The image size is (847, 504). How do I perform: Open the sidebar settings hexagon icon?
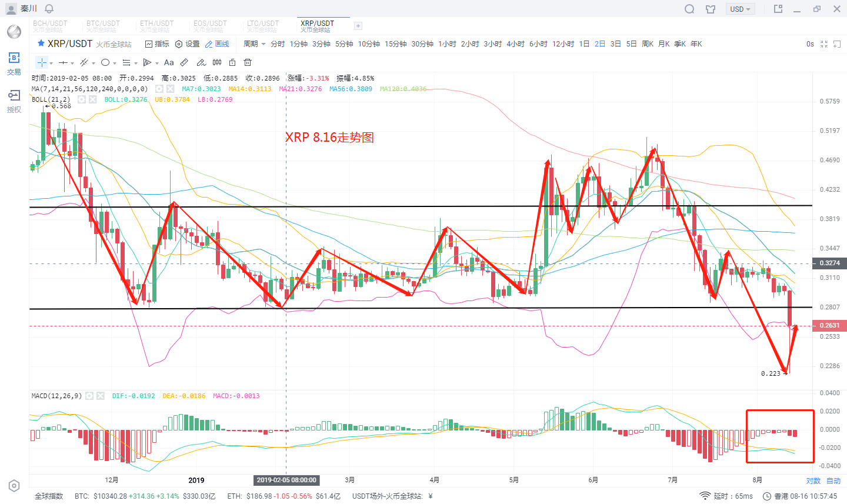tap(14, 486)
